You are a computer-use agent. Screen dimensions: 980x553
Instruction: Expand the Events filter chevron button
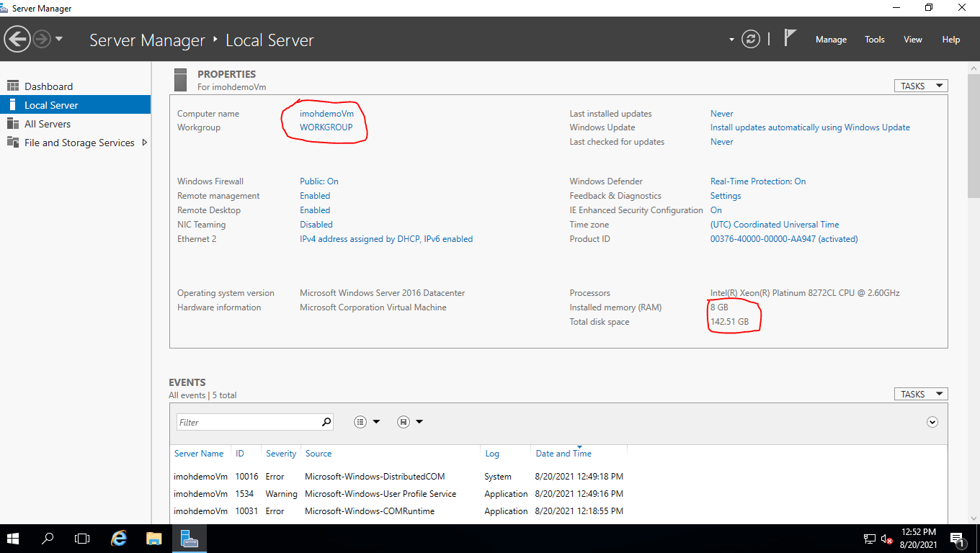click(x=932, y=422)
